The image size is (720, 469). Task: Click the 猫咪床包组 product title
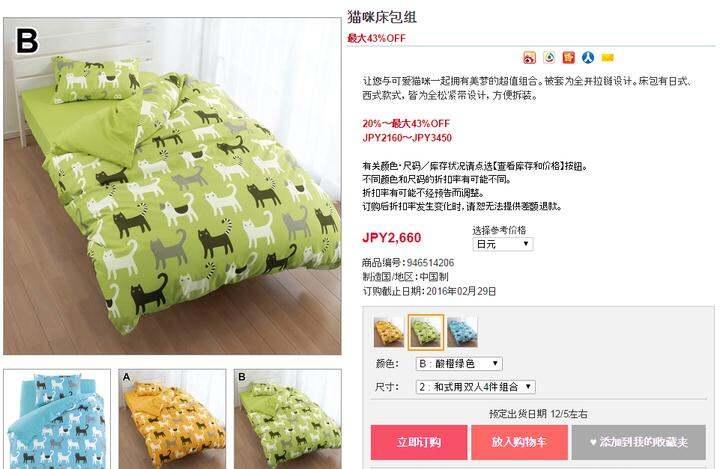tap(382, 17)
